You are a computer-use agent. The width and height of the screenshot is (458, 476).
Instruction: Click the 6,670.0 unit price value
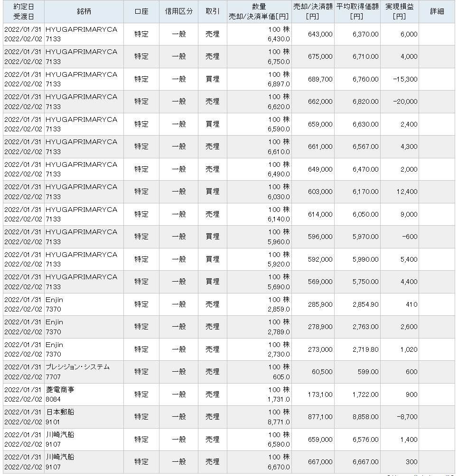pos(279,467)
